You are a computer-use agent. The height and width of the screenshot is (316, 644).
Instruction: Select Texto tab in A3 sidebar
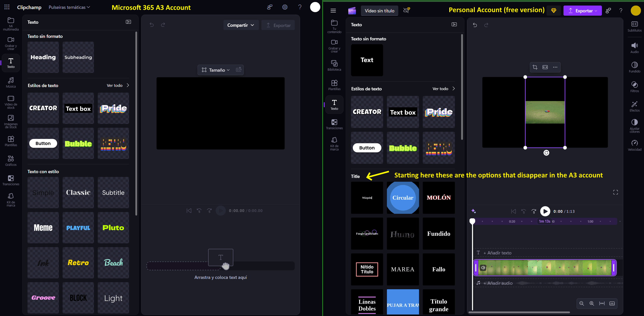[11, 63]
